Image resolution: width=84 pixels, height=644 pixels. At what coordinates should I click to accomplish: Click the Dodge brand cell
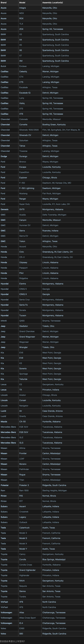pyautogui.click(x=4, y=156)
